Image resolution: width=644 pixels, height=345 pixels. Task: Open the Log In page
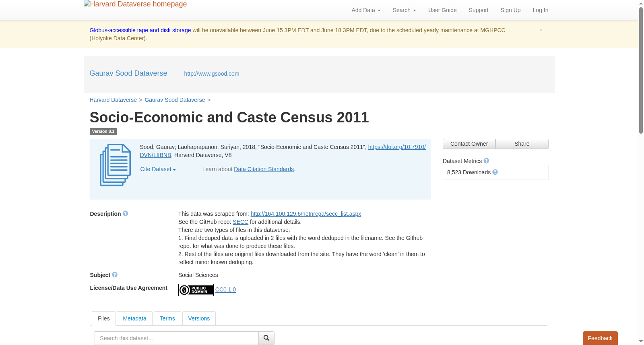point(540,10)
